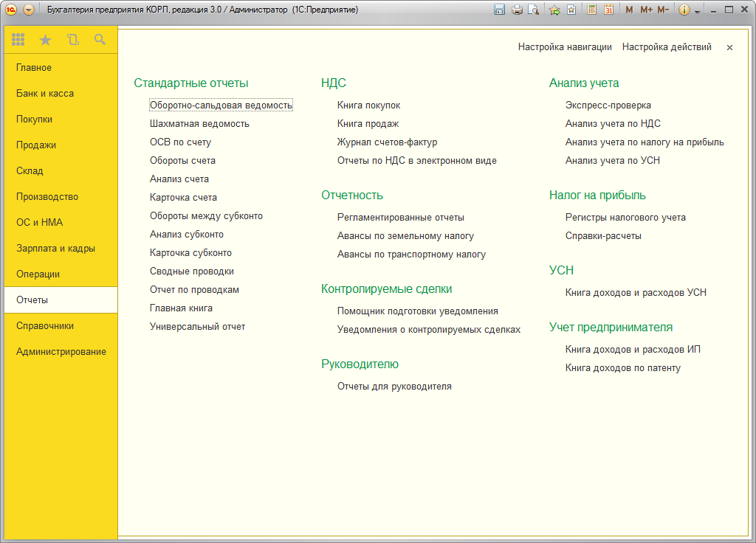
Task: Open the About info icon
Action: point(684,10)
